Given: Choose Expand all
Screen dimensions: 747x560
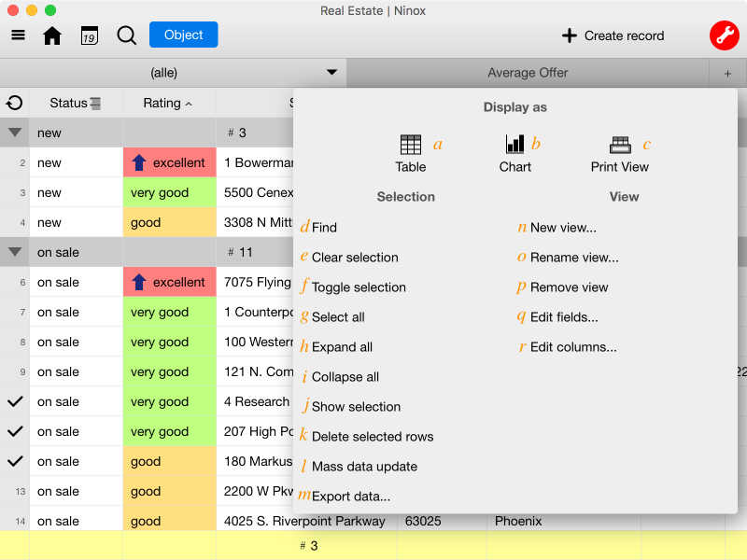Looking at the screenshot, I should (x=342, y=347).
